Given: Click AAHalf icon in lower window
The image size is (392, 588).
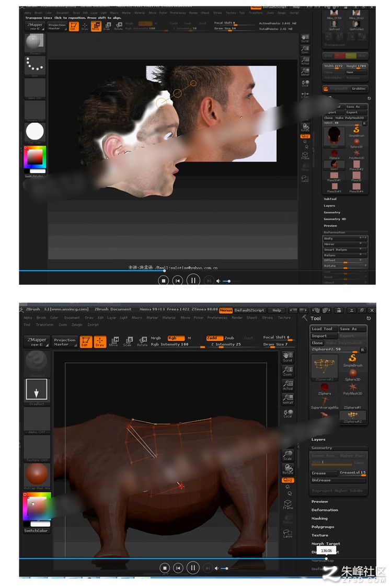Looking at the screenshot, I should 287,399.
